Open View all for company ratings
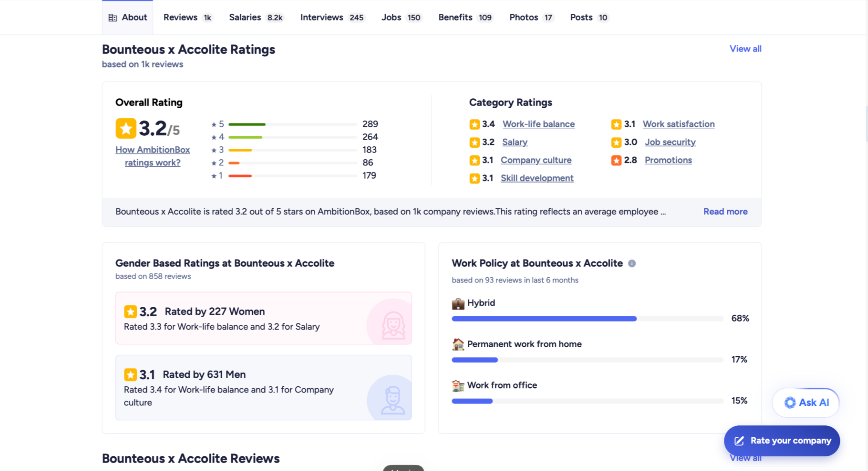The image size is (868, 471). (x=745, y=49)
